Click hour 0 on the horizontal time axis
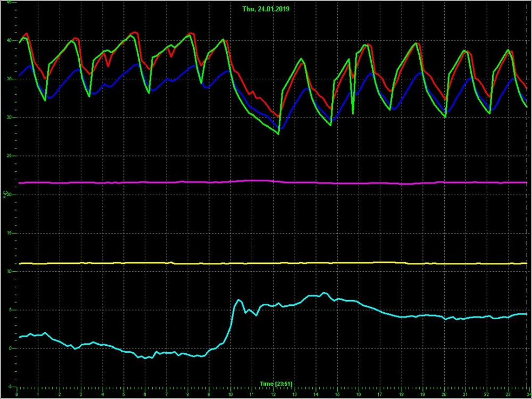 pyautogui.click(x=17, y=394)
